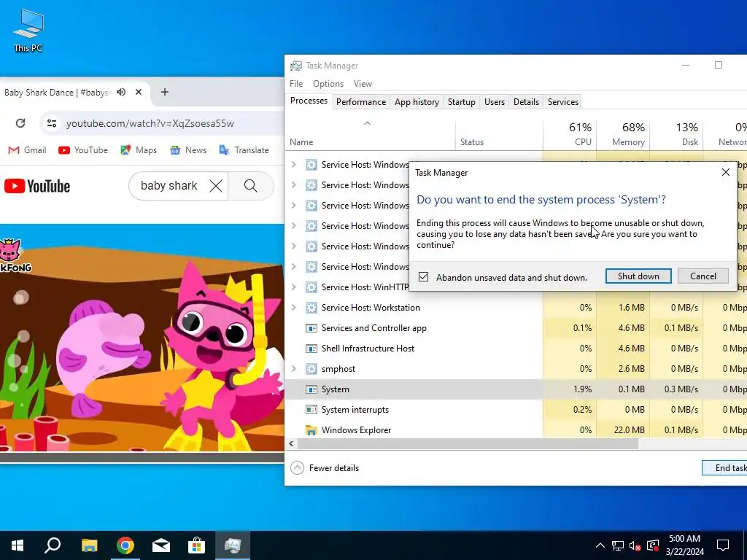Screen dimensions: 747x560
Task: Select Windows Explorer process
Action: [x=516, y=429]
